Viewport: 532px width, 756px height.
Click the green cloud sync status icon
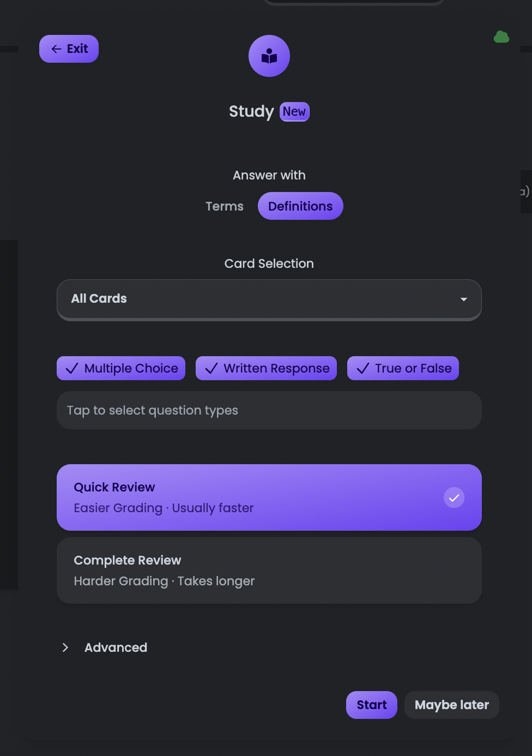click(x=501, y=37)
